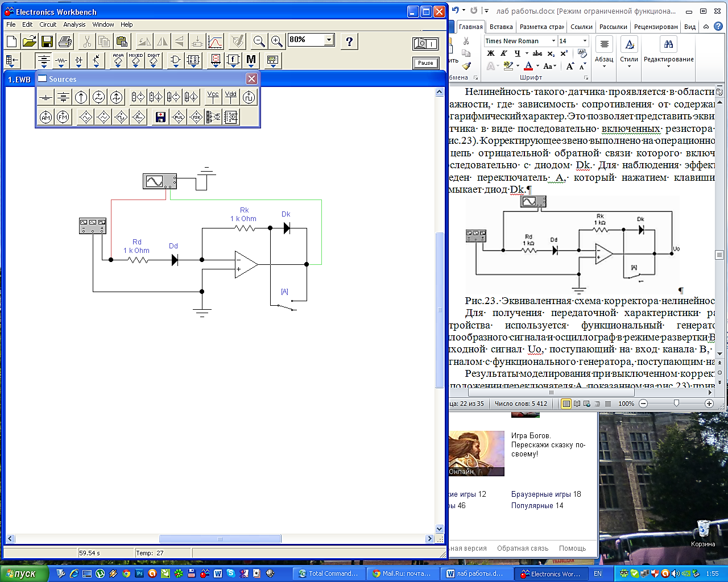The width and height of the screenshot is (728, 582).
Task: Open Mail.Ru Chrome window from taskbar
Action: (x=403, y=573)
